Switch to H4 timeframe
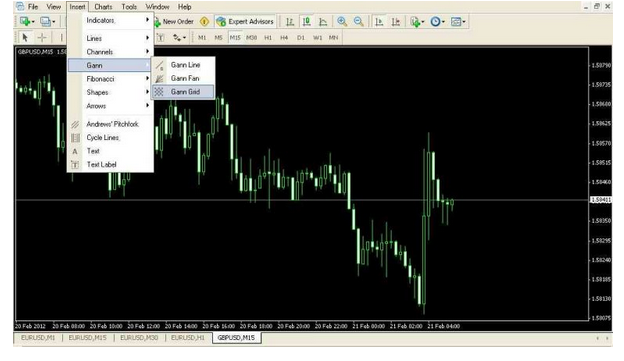 [x=284, y=37]
